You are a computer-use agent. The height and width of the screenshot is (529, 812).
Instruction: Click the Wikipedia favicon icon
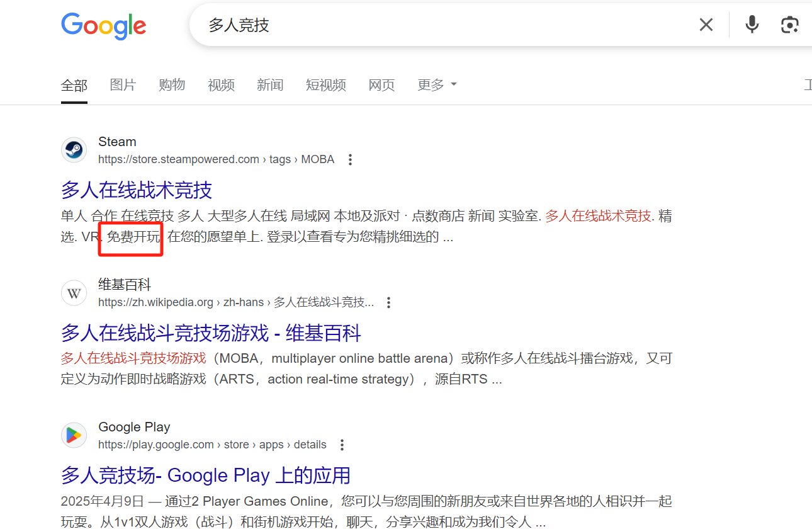click(74, 293)
